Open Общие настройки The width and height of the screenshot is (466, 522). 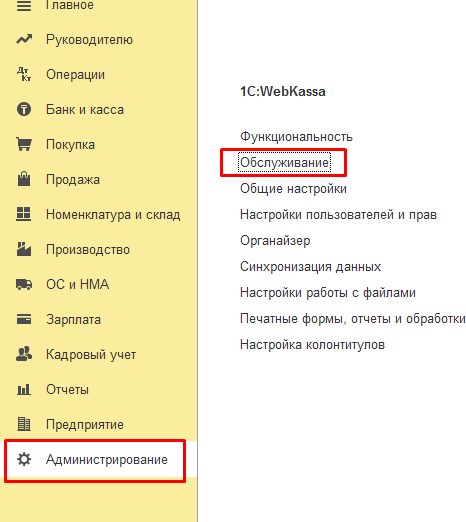click(293, 189)
